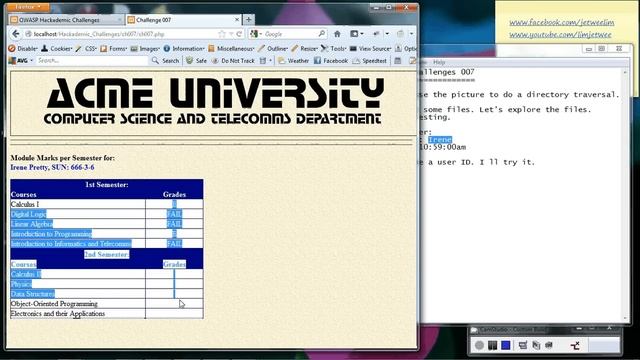Open the Resize toolbar menu
This screenshot has height=360, width=640.
(304, 49)
